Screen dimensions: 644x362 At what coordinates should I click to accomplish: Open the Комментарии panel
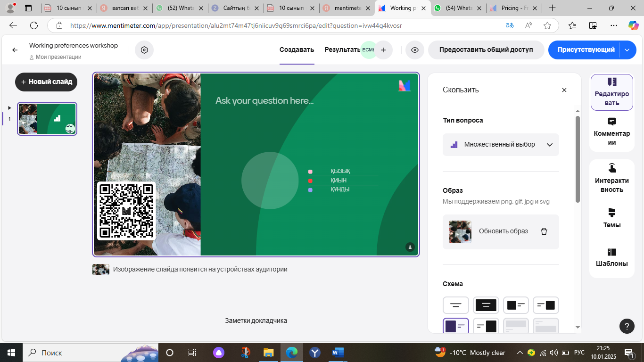coord(612,132)
